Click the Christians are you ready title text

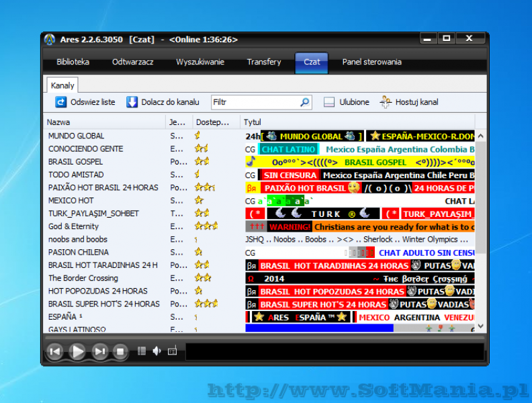[x=394, y=226]
